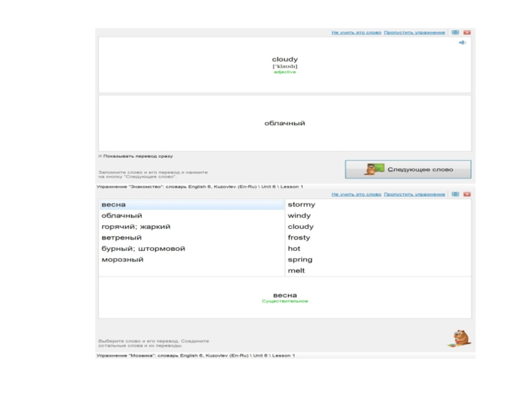Screen dimensions: 532x399
Task: Choose 'hot' in the right list
Action: point(378,248)
